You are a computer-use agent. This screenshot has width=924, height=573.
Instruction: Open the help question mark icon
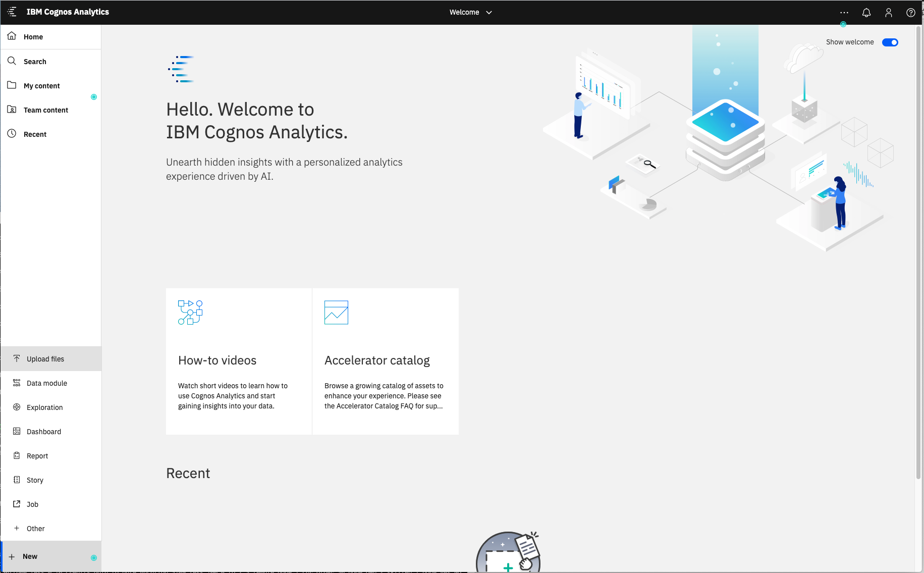(x=911, y=12)
